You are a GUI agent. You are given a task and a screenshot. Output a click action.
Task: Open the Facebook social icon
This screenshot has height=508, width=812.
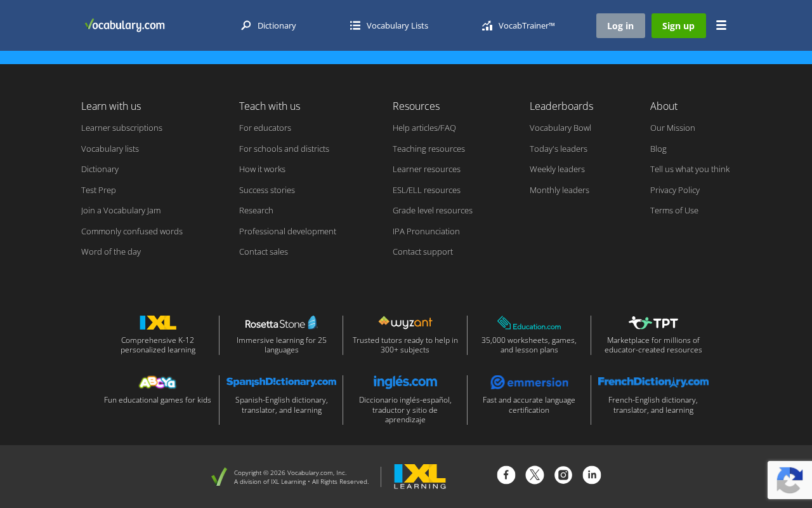(506, 475)
